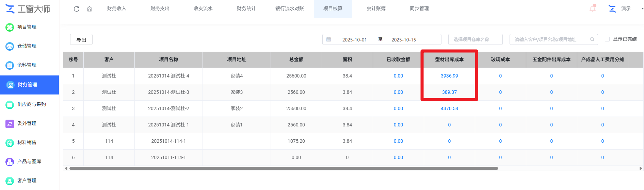Click the 产成品人工费用分摊 column header
The height and width of the screenshot is (190, 644).
(x=602, y=59)
